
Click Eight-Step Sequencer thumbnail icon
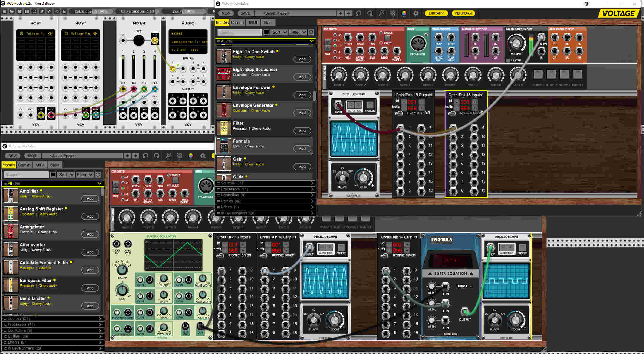click(x=224, y=74)
